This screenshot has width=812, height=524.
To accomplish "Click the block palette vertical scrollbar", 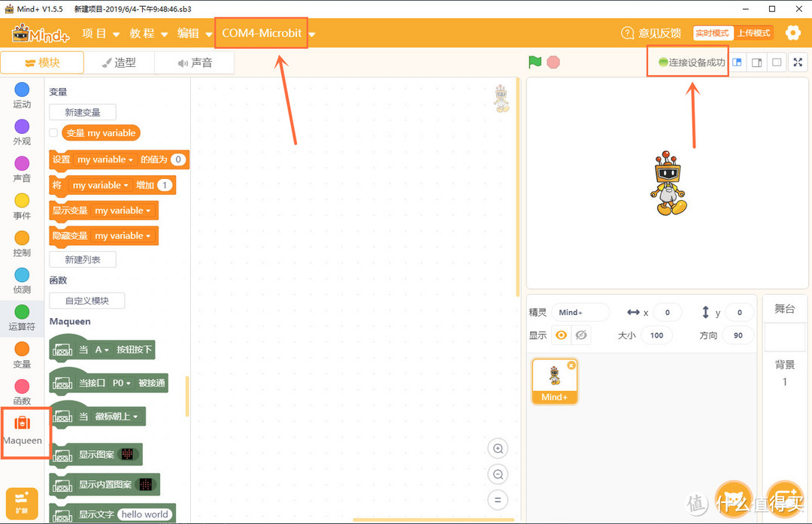I will point(187,397).
